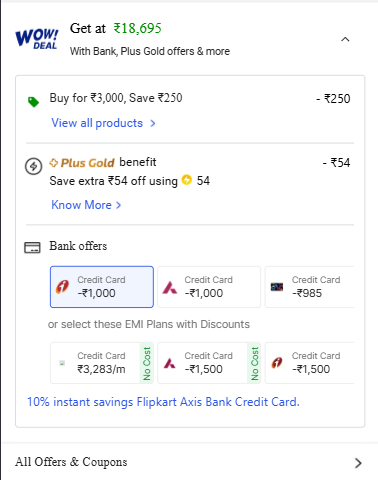The width and height of the screenshot is (378, 480).
Task: Choose ICICI EMI Credit Card -₹1,500 plan
Action: coord(309,363)
